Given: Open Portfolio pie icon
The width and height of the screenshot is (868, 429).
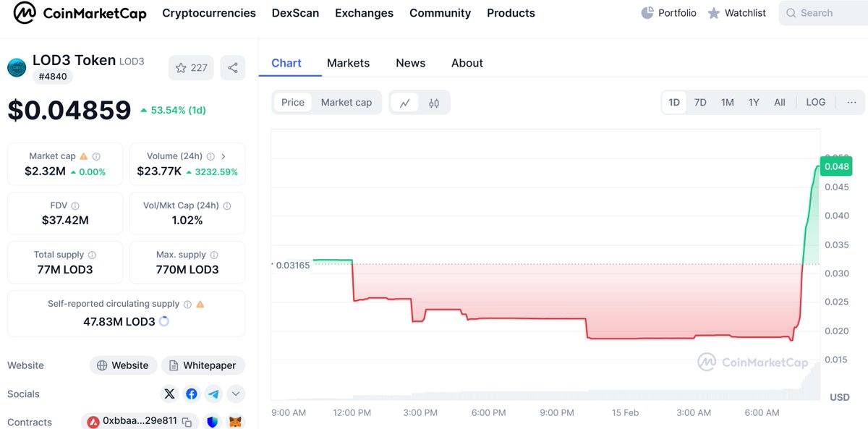Looking at the screenshot, I should (647, 13).
